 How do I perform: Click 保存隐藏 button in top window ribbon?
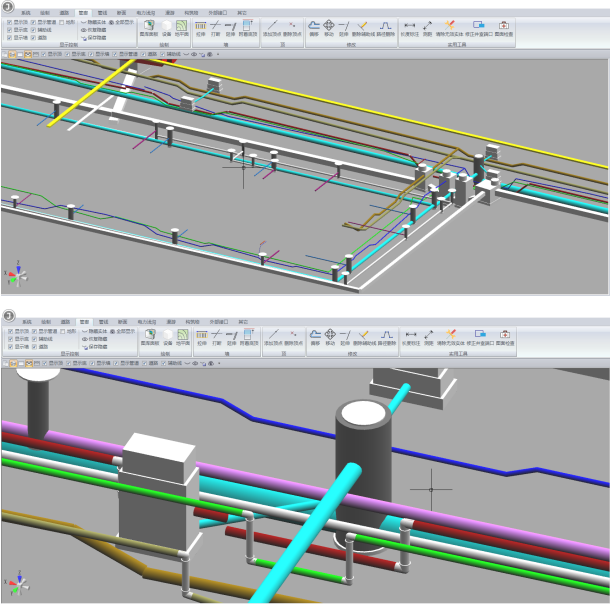click(94, 38)
